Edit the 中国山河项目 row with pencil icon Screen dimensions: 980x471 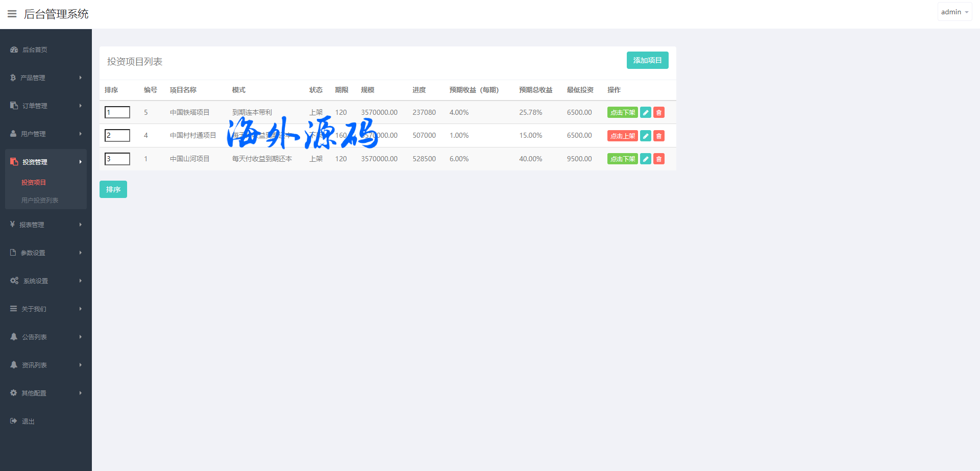tap(646, 159)
